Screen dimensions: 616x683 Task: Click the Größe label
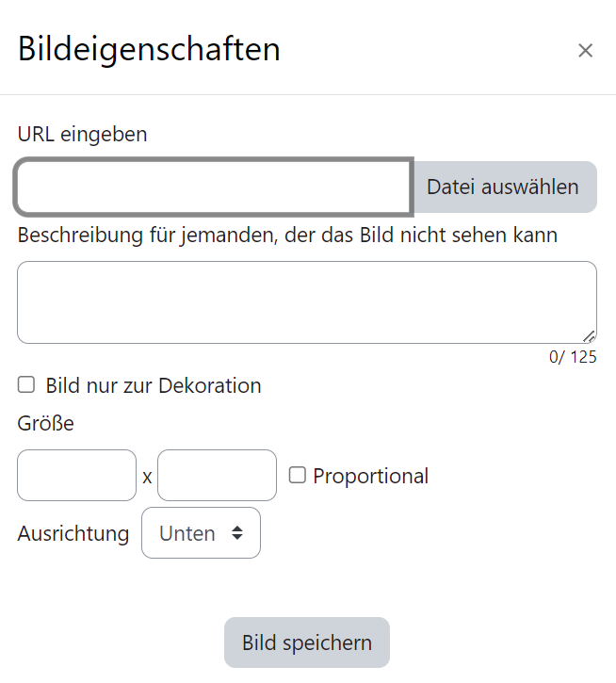pos(45,423)
